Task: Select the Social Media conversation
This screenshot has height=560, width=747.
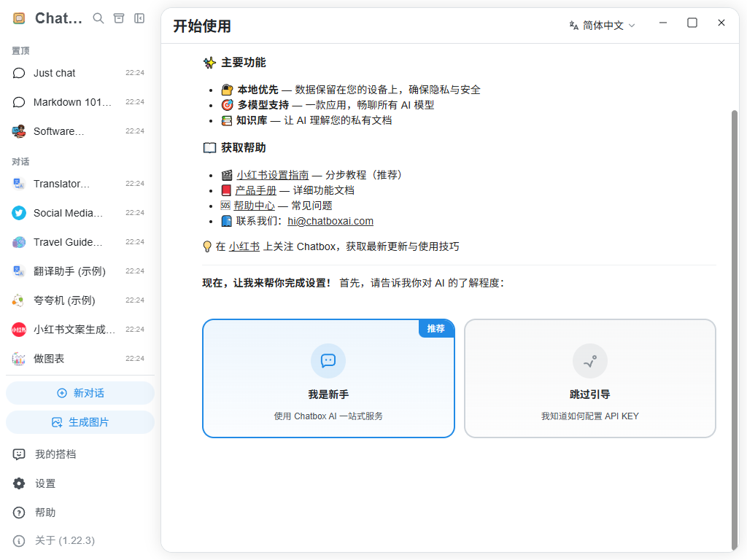Action: point(79,213)
